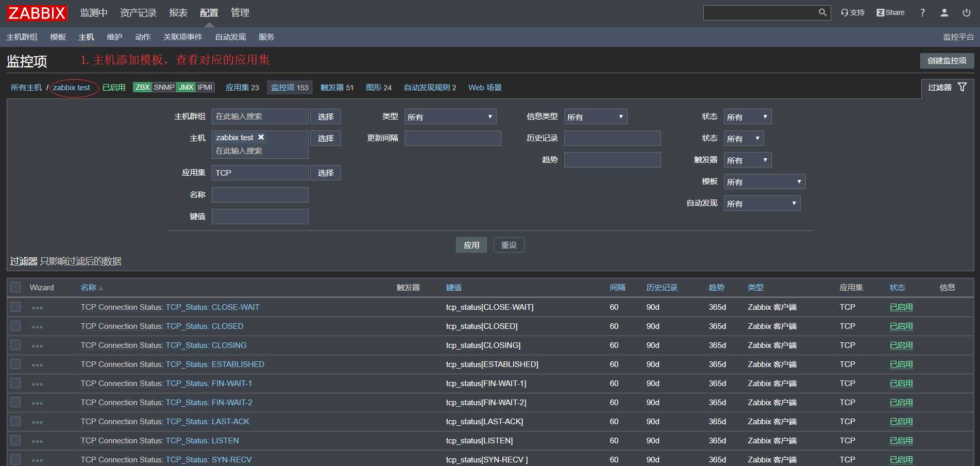
Task: Open the 信息类型 dropdown
Action: (596, 117)
